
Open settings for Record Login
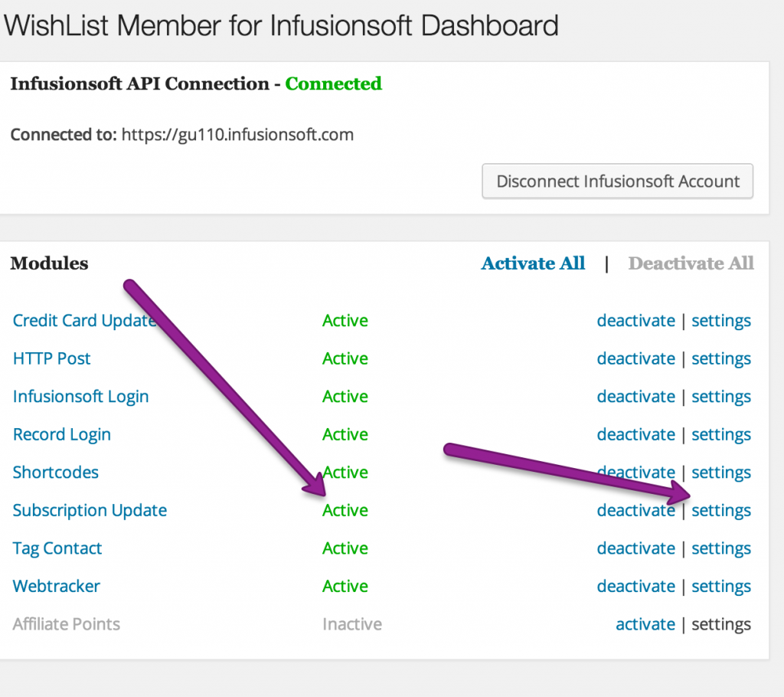pos(721,435)
